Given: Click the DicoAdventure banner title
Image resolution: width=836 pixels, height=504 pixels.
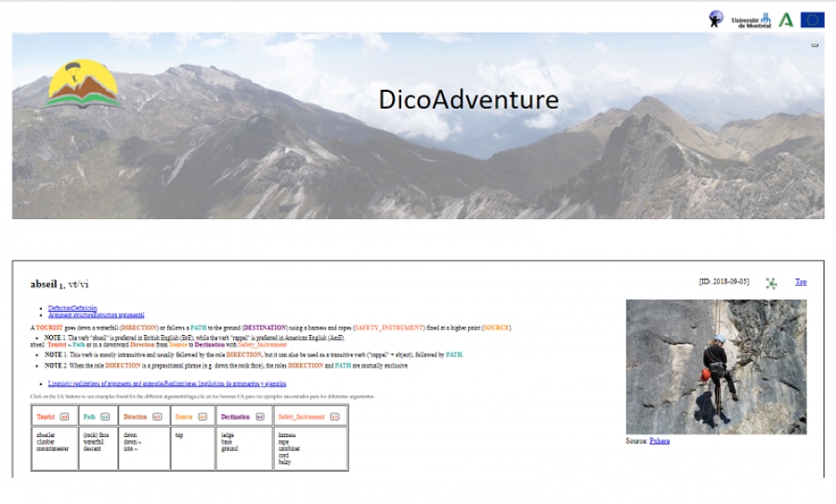Looking at the screenshot, I should tap(469, 99).
